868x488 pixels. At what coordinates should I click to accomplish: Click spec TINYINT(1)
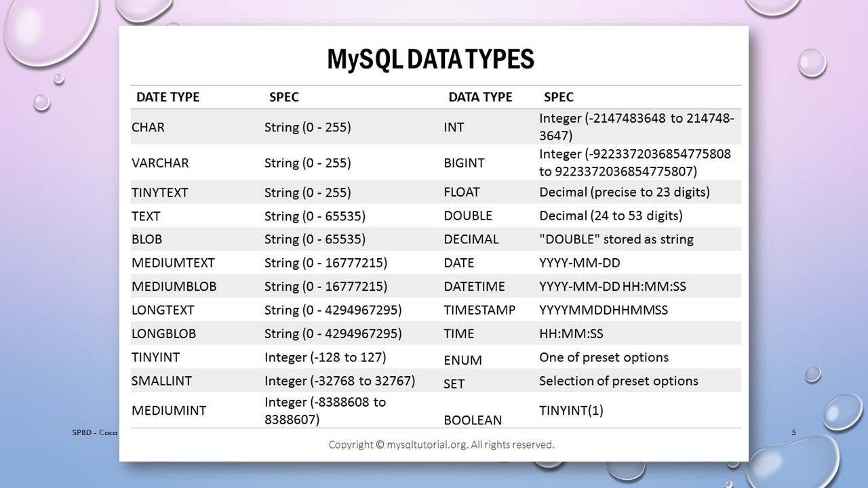[571, 411]
